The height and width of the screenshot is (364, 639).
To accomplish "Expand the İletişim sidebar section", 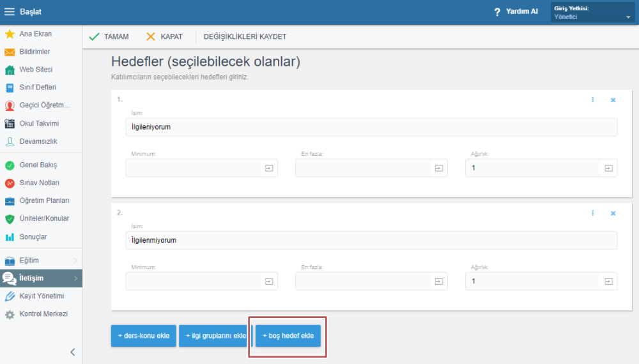I will (76, 278).
